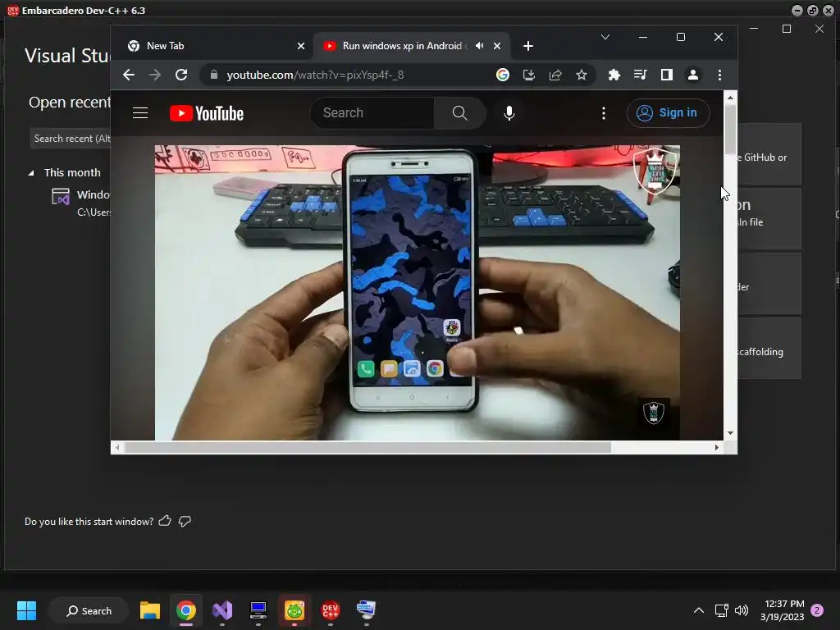840x630 pixels.
Task: Click the channel watermark in video corner
Action: 654,412
